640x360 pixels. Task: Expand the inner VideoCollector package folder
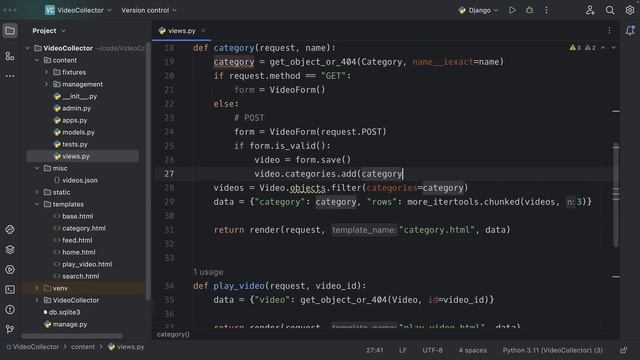coord(37,300)
